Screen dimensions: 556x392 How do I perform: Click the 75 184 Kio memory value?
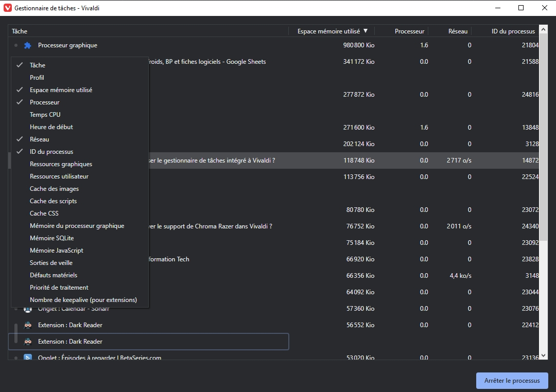360,243
